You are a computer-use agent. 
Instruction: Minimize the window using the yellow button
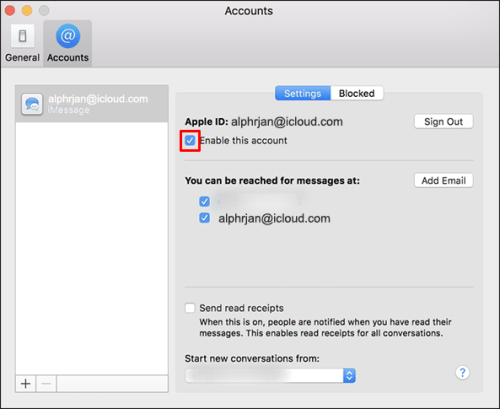(x=27, y=10)
